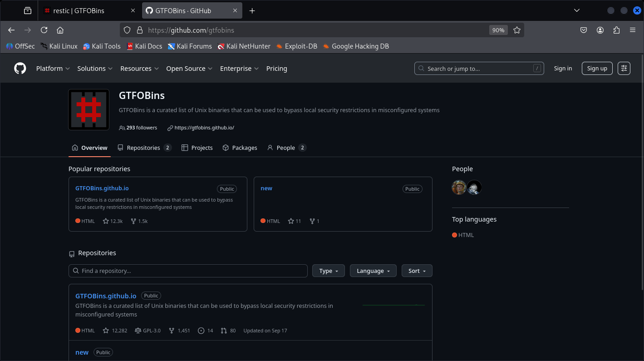Click the Sign up button
Image resolution: width=644 pixels, height=361 pixels.
597,69
